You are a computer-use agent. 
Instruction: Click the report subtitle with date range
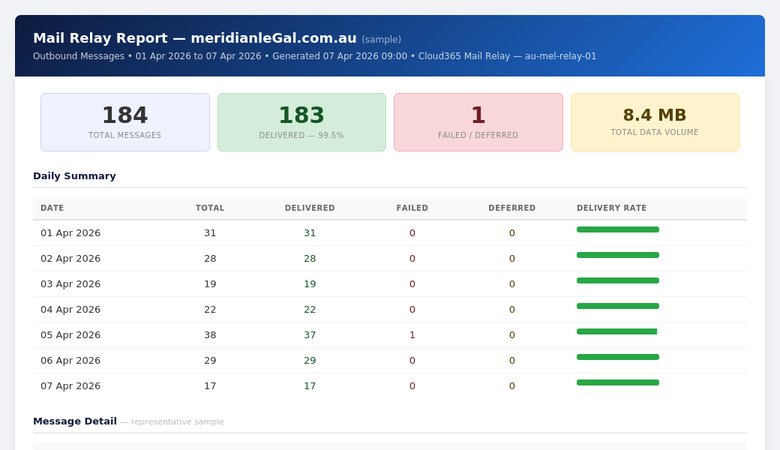pos(314,56)
